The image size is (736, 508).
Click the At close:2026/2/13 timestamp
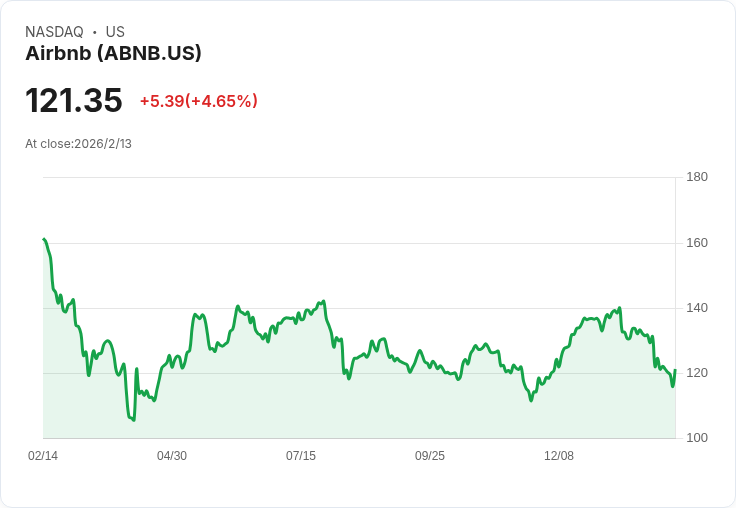click(78, 144)
